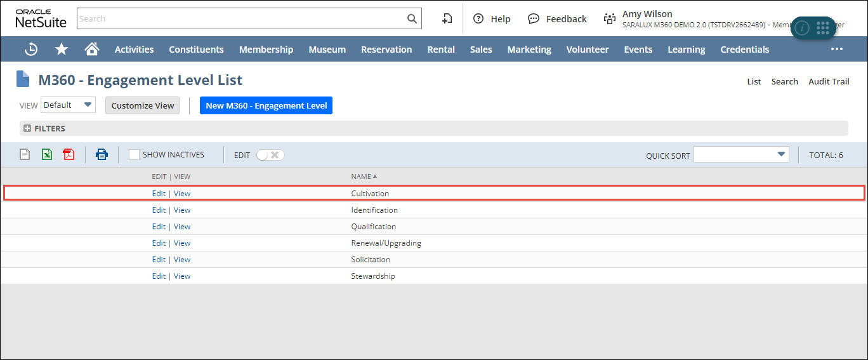Click New M360 - Engagement Level button
Viewport: 868px width, 360px height.
(266, 105)
